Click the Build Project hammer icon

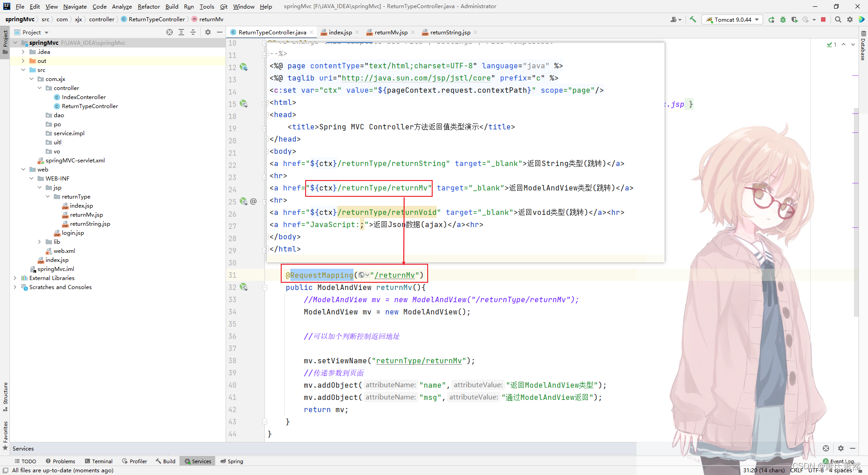pos(693,19)
